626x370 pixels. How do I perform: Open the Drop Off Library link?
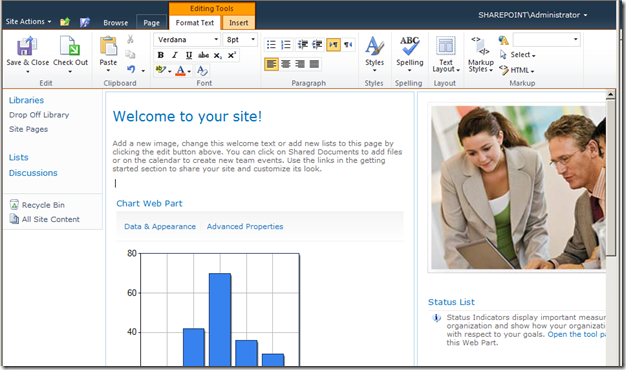(x=39, y=115)
